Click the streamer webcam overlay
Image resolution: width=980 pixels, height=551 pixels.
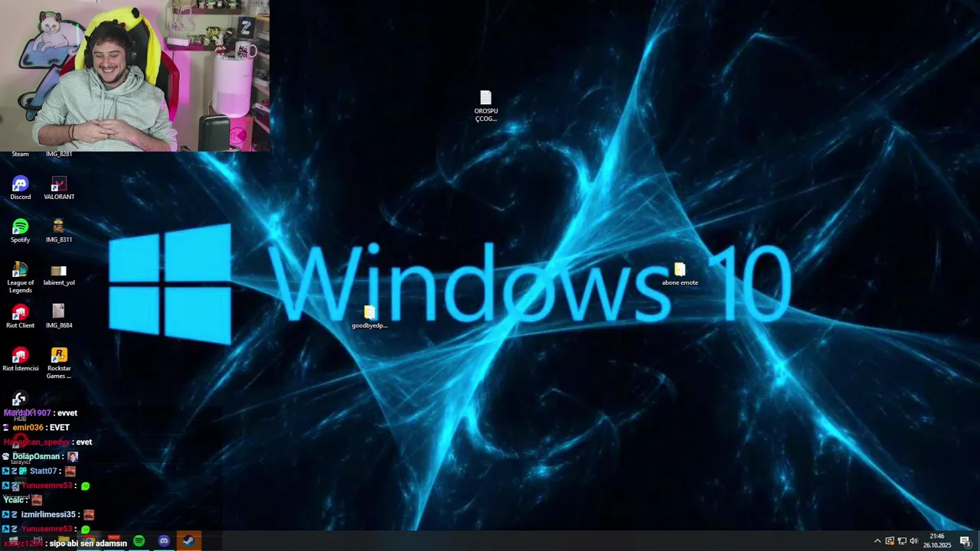coord(135,76)
